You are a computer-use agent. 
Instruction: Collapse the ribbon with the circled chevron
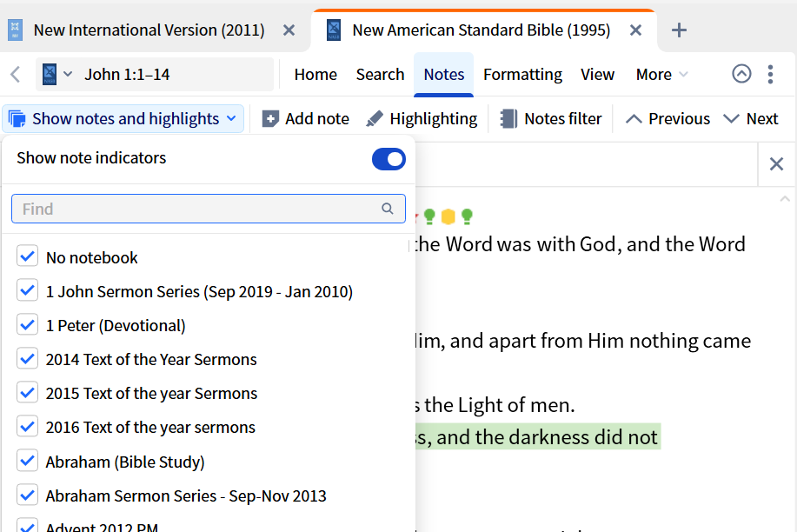tap(741, 75)
